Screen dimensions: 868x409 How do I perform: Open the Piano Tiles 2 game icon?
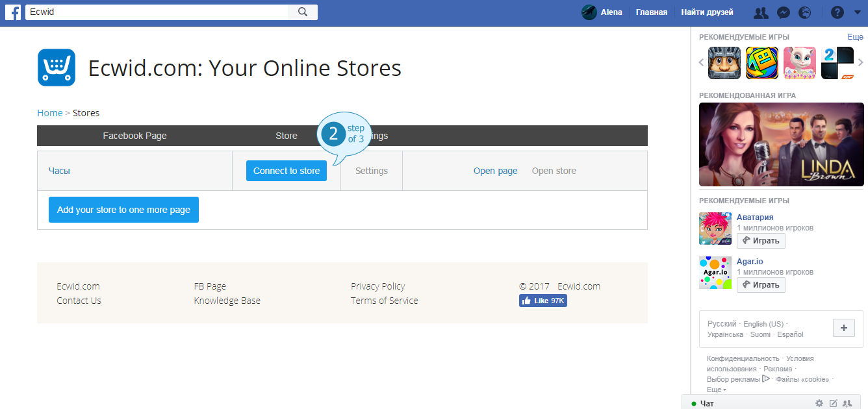point(837,63)
